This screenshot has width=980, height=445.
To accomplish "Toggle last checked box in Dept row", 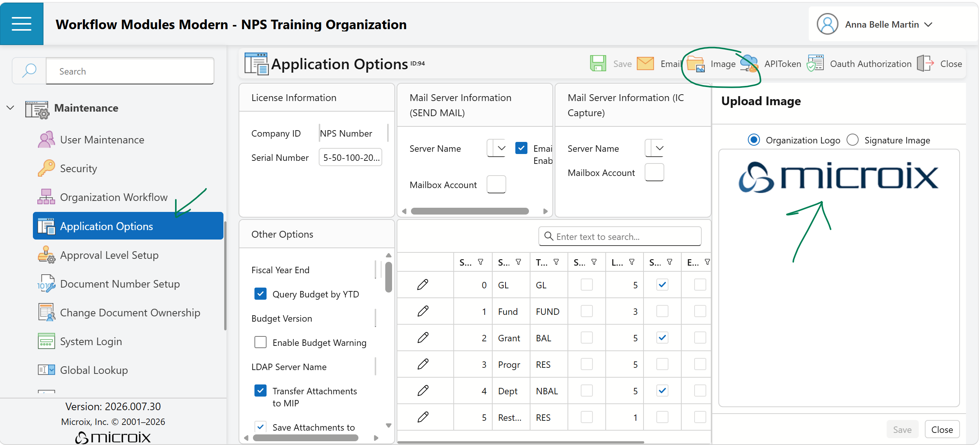I will (662, 391).
